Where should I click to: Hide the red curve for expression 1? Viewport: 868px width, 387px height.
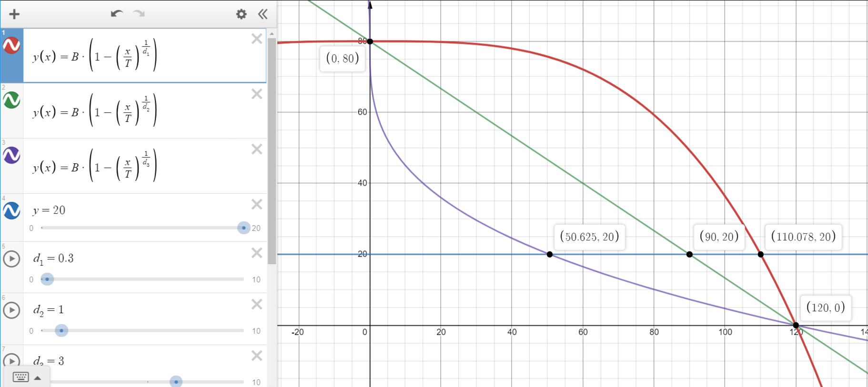[11, 45]
